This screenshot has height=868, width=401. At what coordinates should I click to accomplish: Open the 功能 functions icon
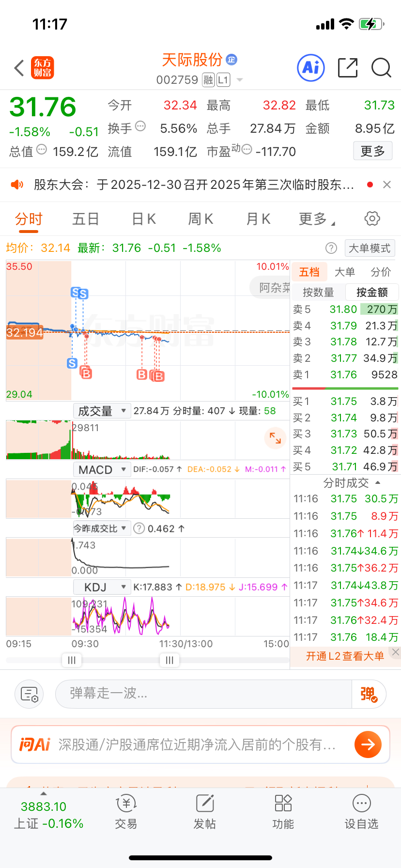283,812
